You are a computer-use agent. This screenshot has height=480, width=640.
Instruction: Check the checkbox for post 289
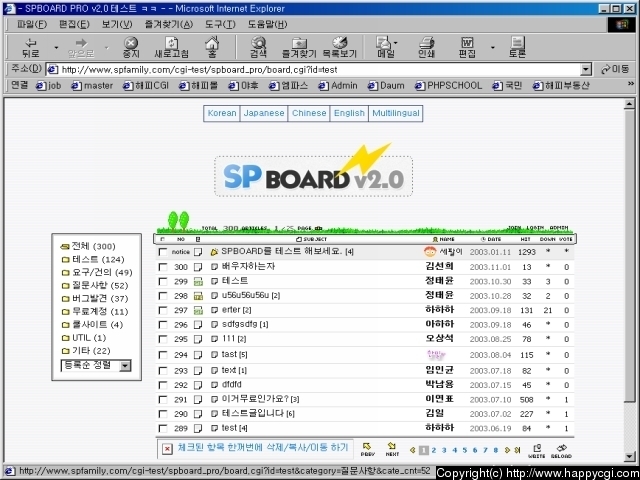tap(163, 429)
